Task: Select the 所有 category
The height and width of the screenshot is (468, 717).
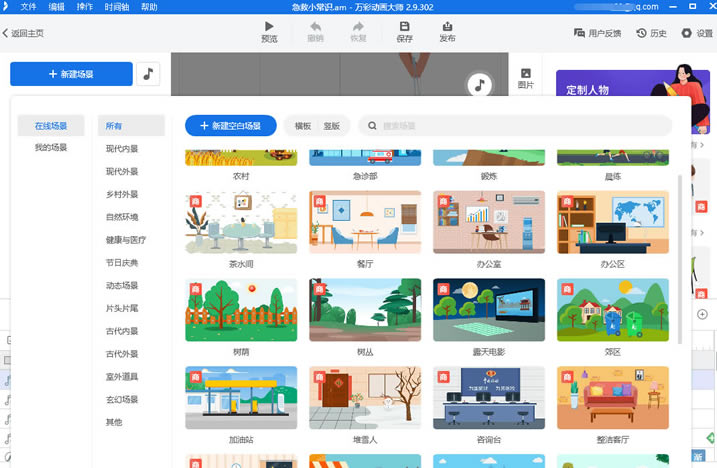Action: coord(131,126)
